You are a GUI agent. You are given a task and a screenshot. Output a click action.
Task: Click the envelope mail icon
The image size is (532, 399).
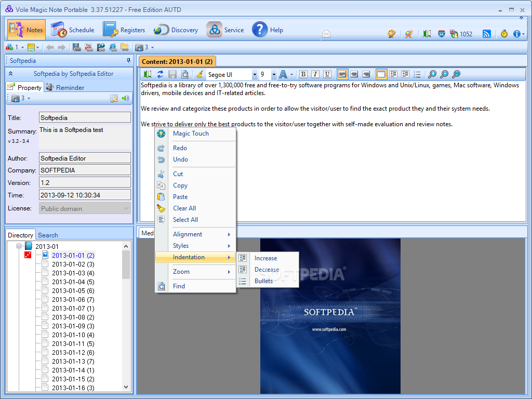(x=326, y=34)
